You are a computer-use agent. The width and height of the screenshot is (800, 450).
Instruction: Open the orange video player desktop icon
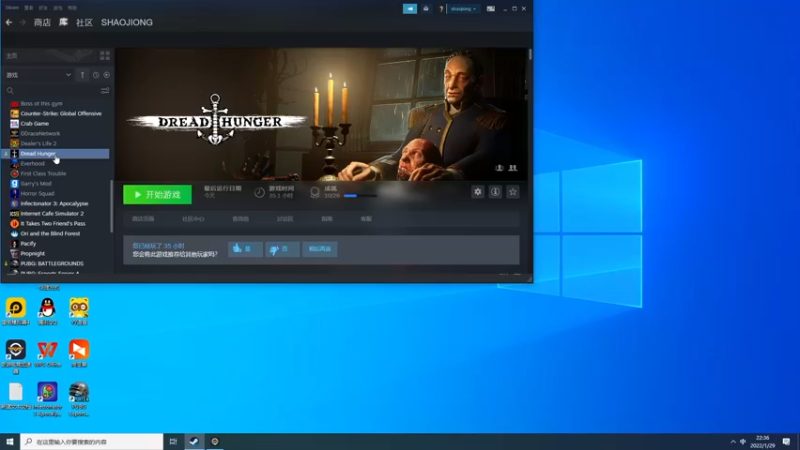click(x=79, y=354)
